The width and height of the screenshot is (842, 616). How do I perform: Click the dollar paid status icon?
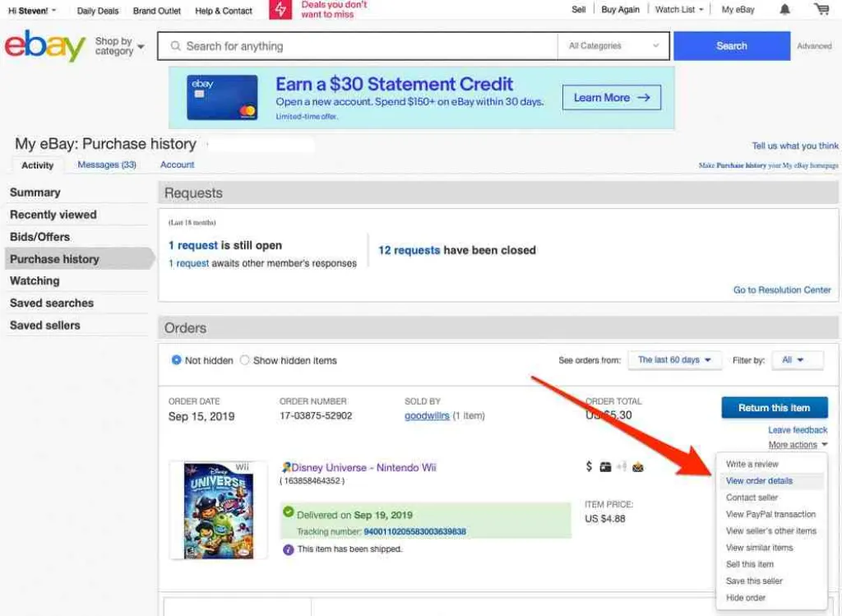point(589,466)
